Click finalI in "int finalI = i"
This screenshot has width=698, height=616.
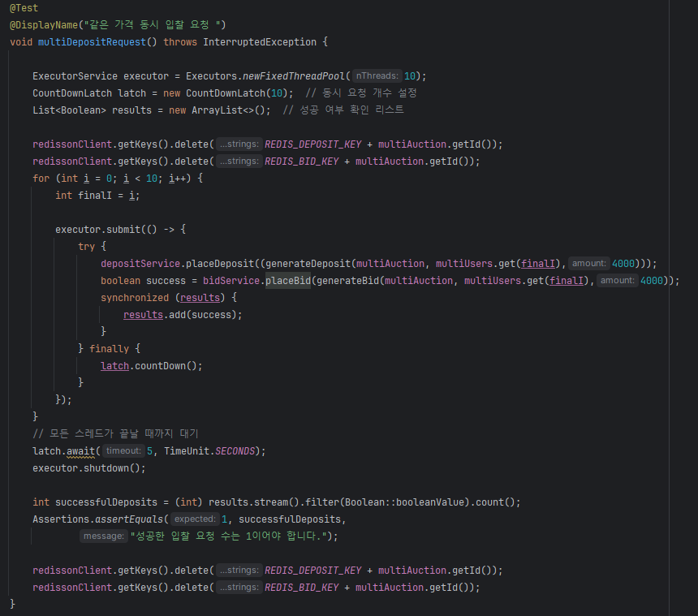95,196
